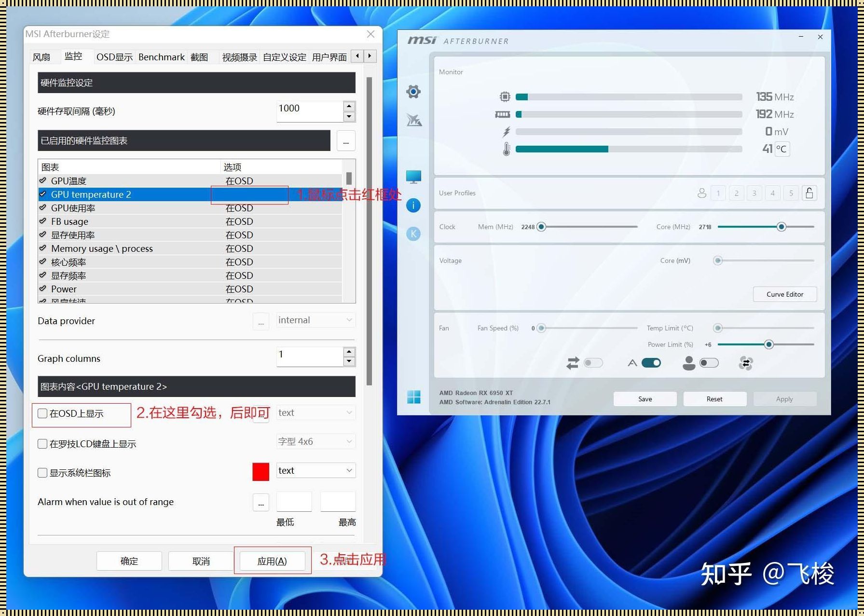Click the Power Limit slider handle

769,344
